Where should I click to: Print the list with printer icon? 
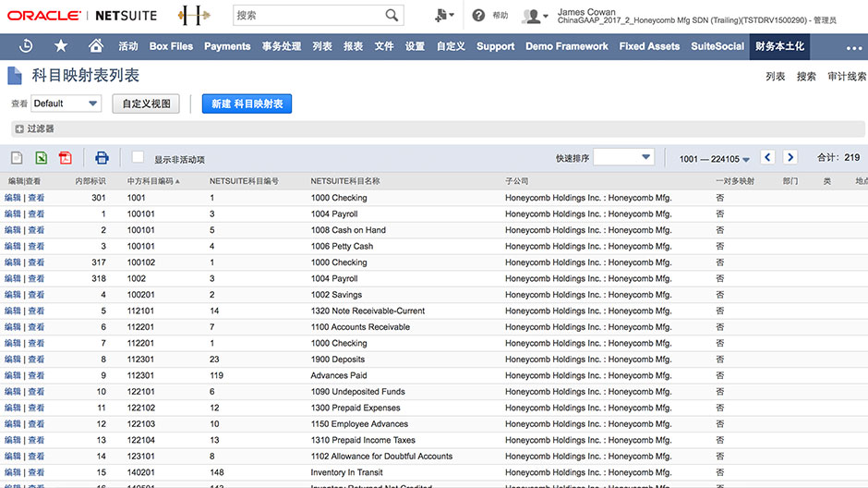click(102, 158)
